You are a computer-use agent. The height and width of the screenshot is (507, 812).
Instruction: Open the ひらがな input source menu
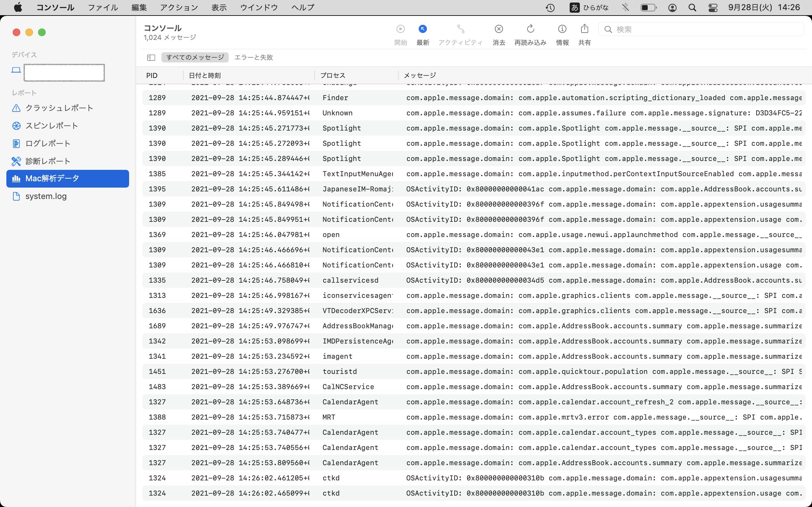pos(589,7)
